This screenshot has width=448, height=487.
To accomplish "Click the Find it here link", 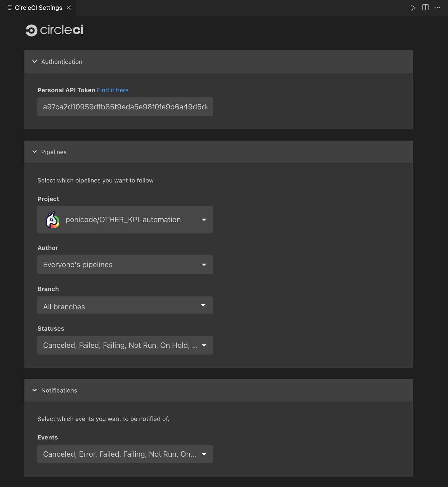I will pyautogui.click(x=112, y=90).
